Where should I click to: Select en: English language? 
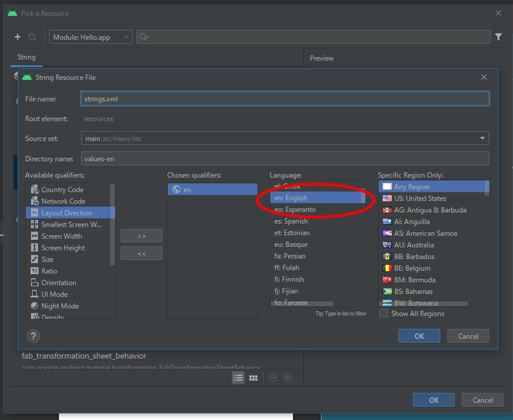point(316,197)
